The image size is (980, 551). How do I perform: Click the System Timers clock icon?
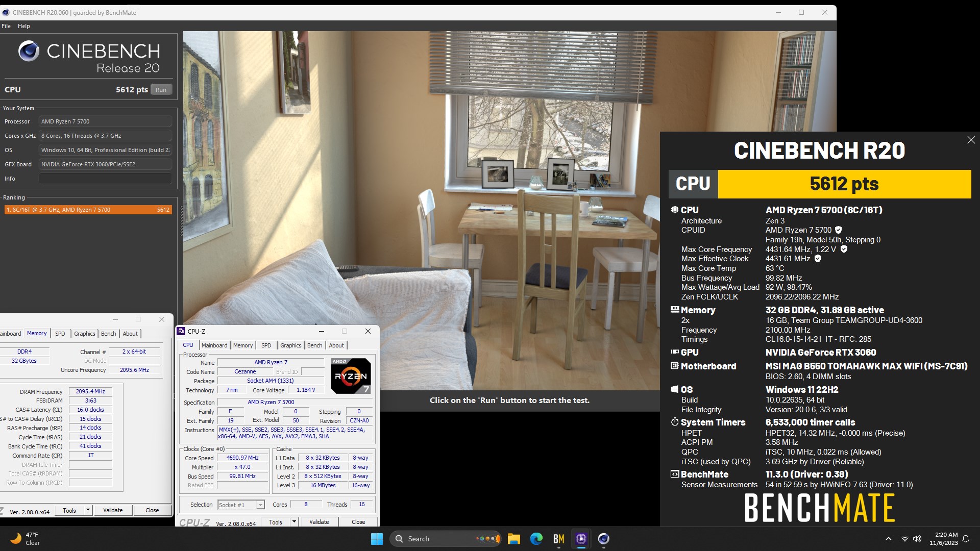click(674, 422)
